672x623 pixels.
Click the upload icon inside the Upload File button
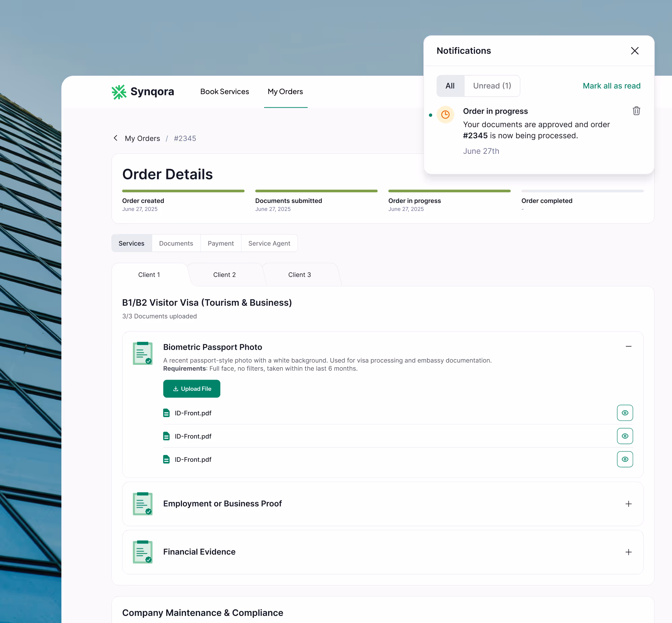(x=176, y=389)
